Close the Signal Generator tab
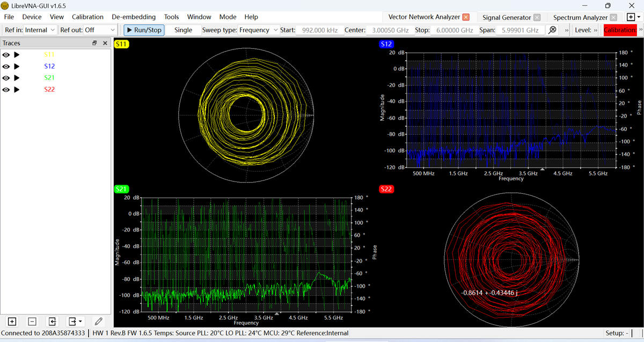Screen dimensions: 644x342 [x=537, y=18]
